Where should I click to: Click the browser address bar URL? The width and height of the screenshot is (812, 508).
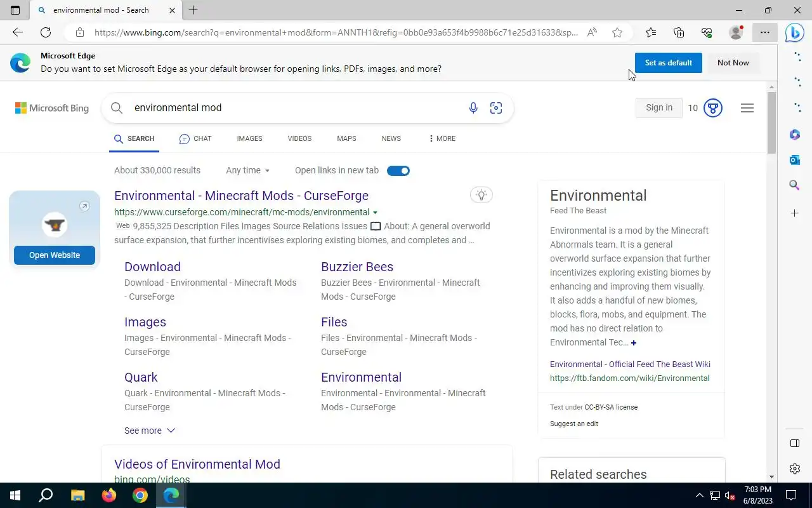coord(336,32)
